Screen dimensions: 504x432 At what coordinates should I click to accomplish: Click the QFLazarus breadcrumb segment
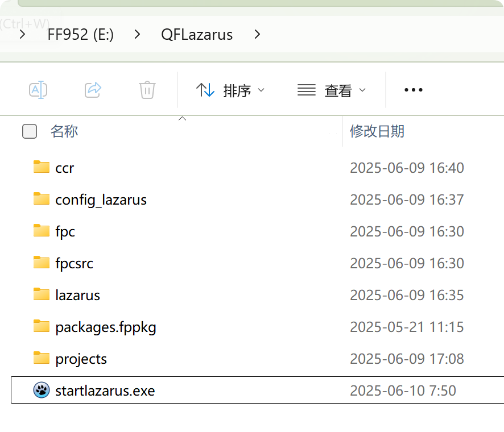tap(197, 35)
